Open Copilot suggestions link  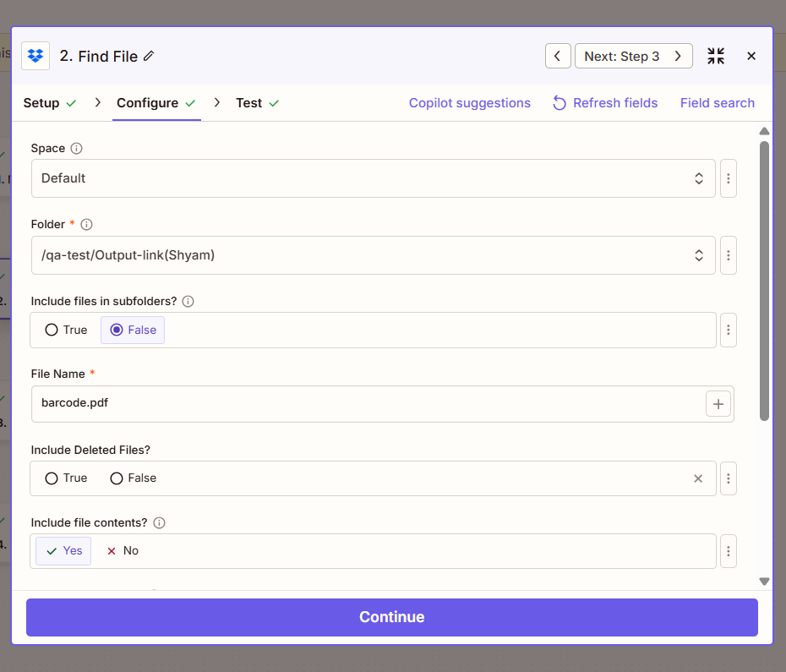(469, 103)
